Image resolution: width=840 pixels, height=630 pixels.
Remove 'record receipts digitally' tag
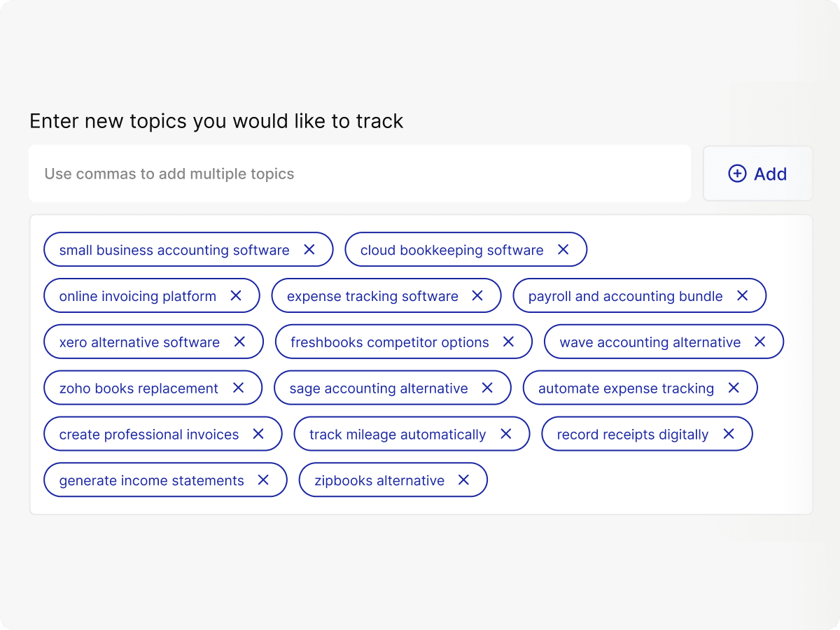(x=729, y=435)
